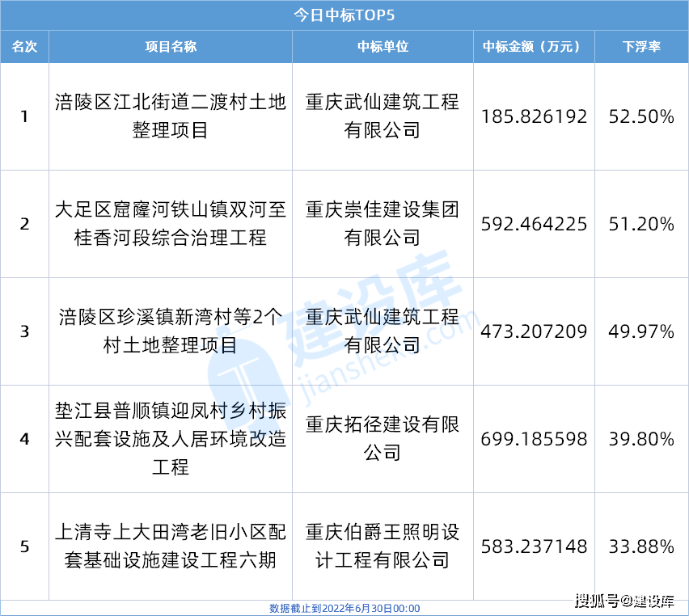The height and width of the screenshot is (616, 689).
Task: Click the 数据截止到2022年6月30日 footer text
Action: click(x=344, y=608)
